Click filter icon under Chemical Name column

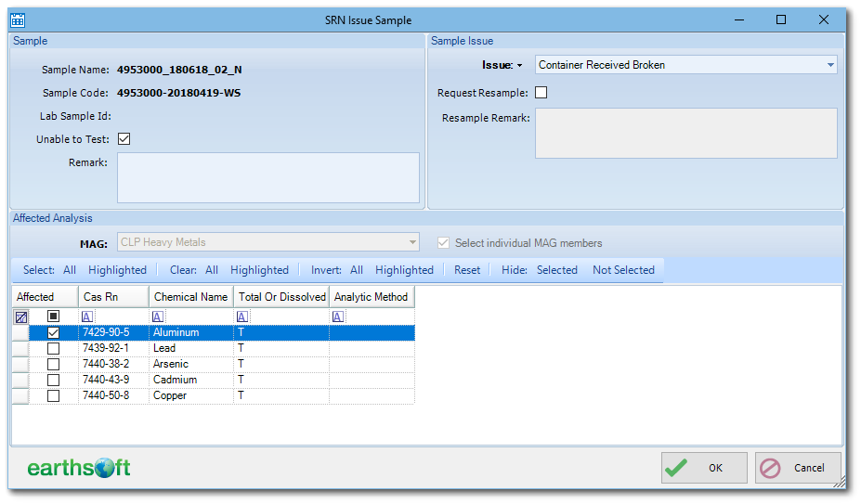pyautogui.click(x=158, y=317)
